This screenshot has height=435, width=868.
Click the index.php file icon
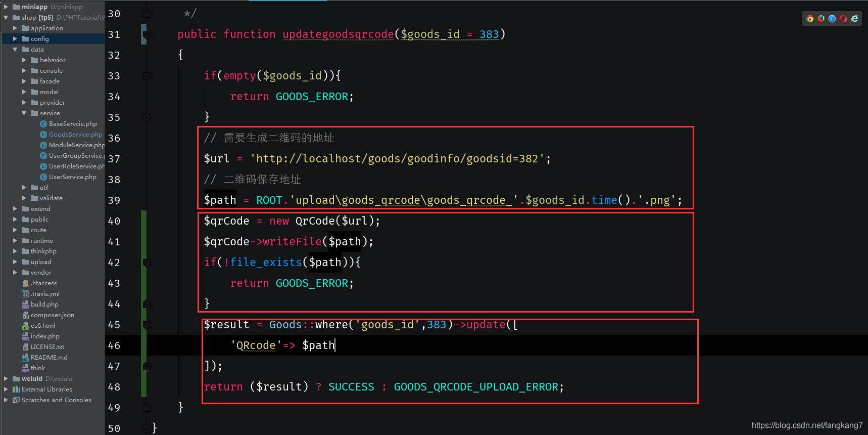25,336
